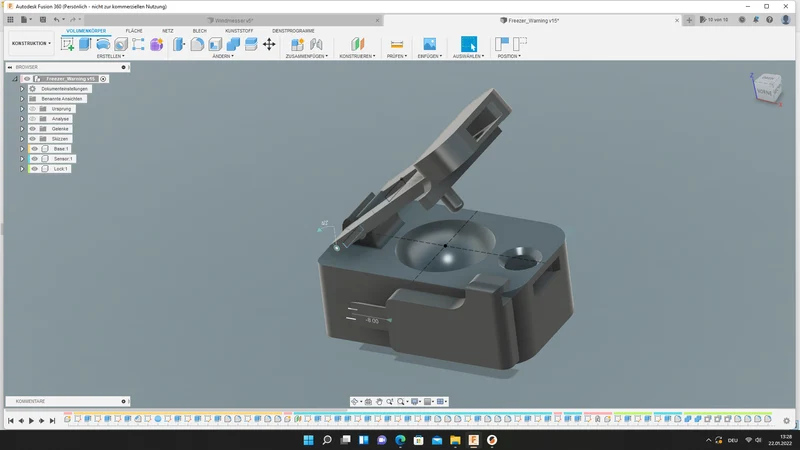Select the Extrude tool in Erstellen
Image resolution: width=800 pixels, height=450 pixels.
coord(85,44)
